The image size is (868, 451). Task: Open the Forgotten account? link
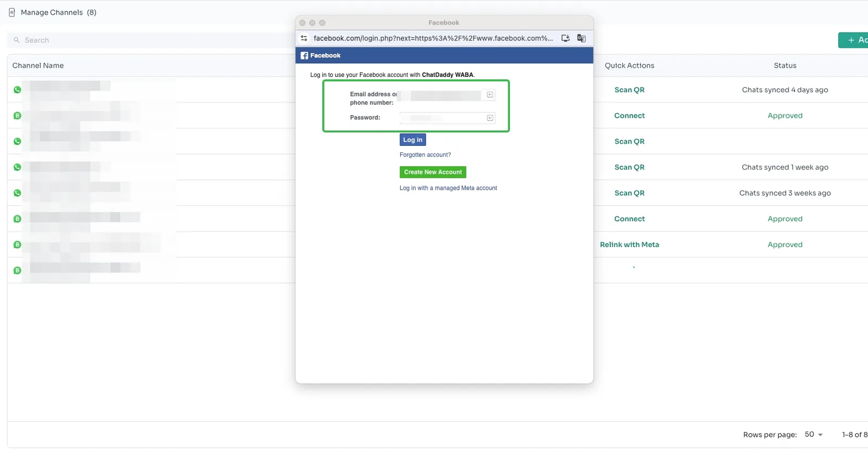[425, 155]
